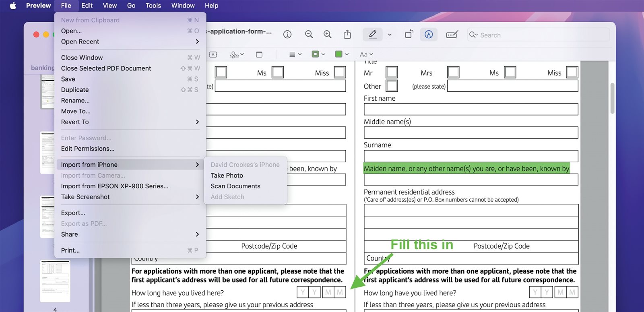
Task: Select Take Photo in iPhone submenu
Action: pos(246,176)
